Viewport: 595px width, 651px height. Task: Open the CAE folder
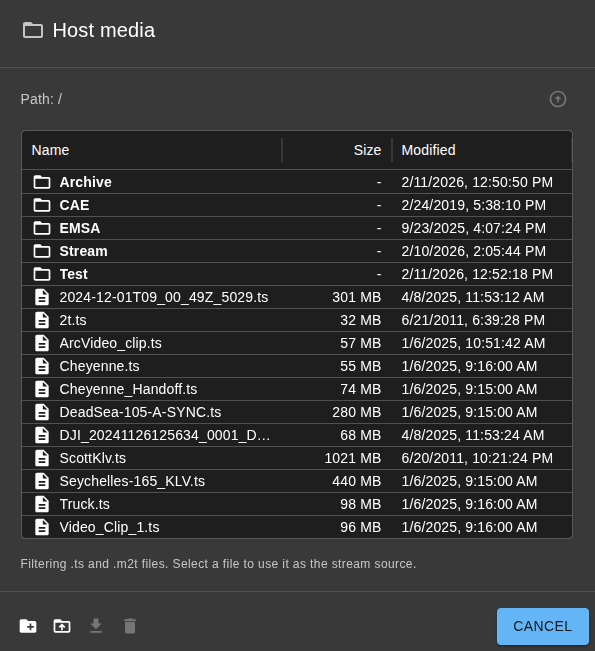pos(297,205)
